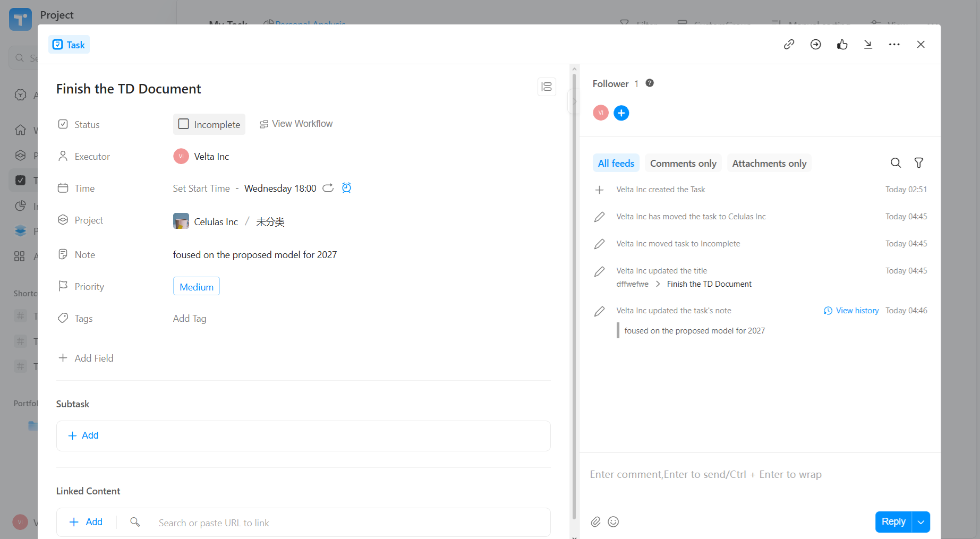This screenshot has height=539, width=980.
Task: Click the collapse-to-corner arrow icon
Action: [868, 45]
